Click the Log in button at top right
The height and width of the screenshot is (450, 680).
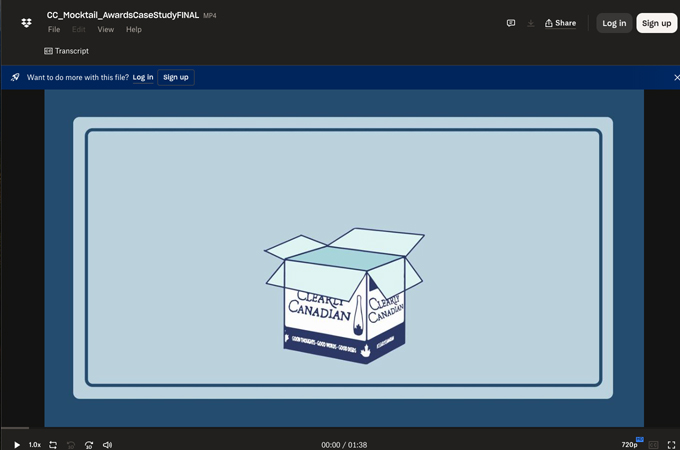tap(614, 23)
